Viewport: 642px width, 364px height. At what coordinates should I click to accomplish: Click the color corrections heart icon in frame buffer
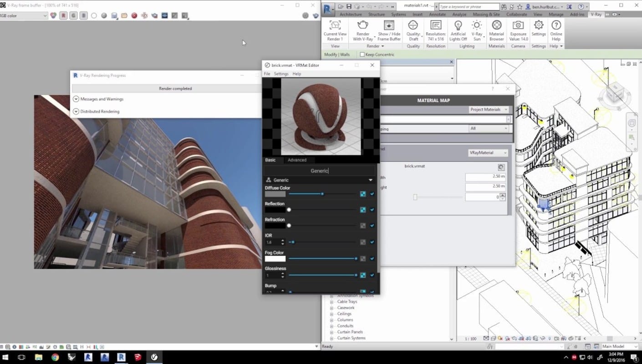[x=53, y=15]
